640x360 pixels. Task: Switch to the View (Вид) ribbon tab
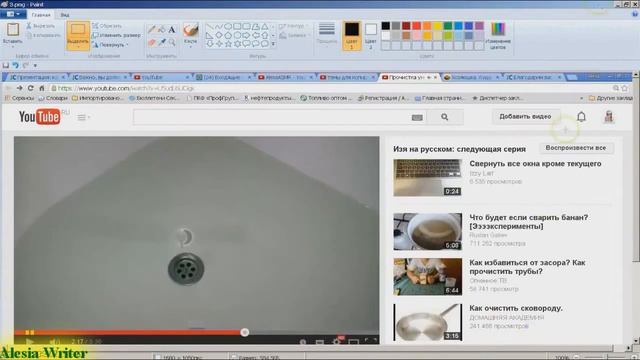click(x=64, y=15)
